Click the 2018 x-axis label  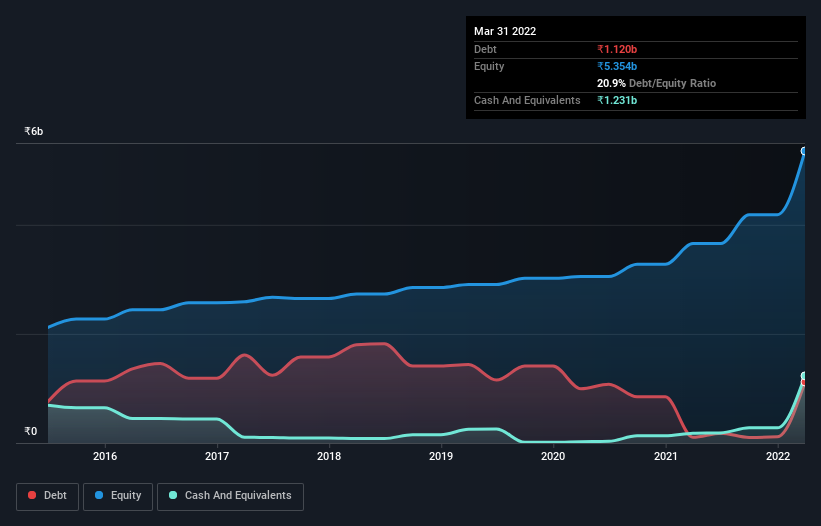pyautogui.click(x=329, y=456)
